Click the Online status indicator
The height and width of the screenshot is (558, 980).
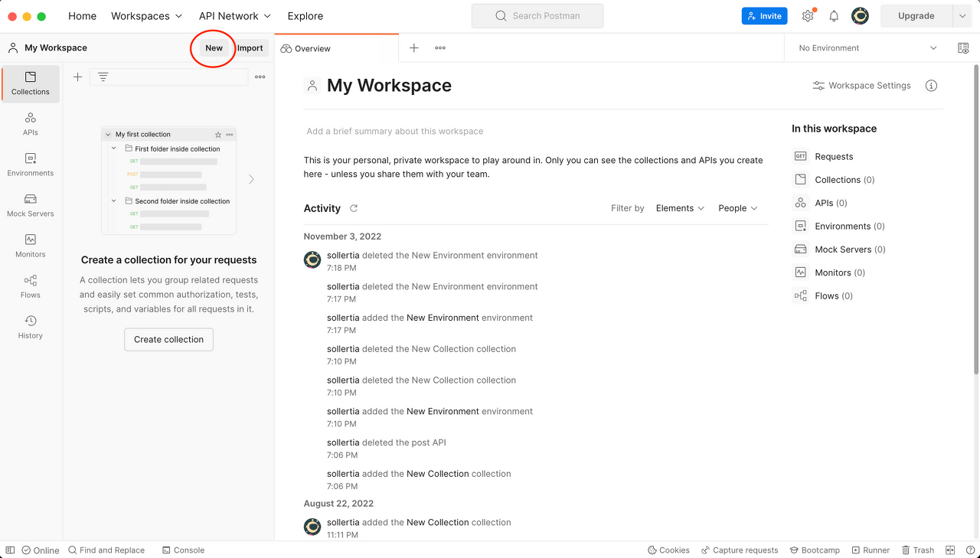click(41, 550)
